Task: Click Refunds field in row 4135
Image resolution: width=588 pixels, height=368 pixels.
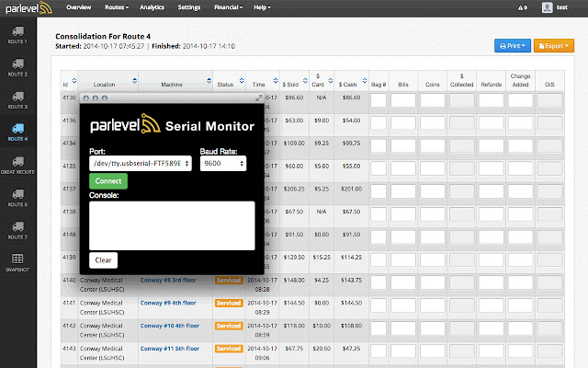Action: pyautogui.click(x=492, y=169)
